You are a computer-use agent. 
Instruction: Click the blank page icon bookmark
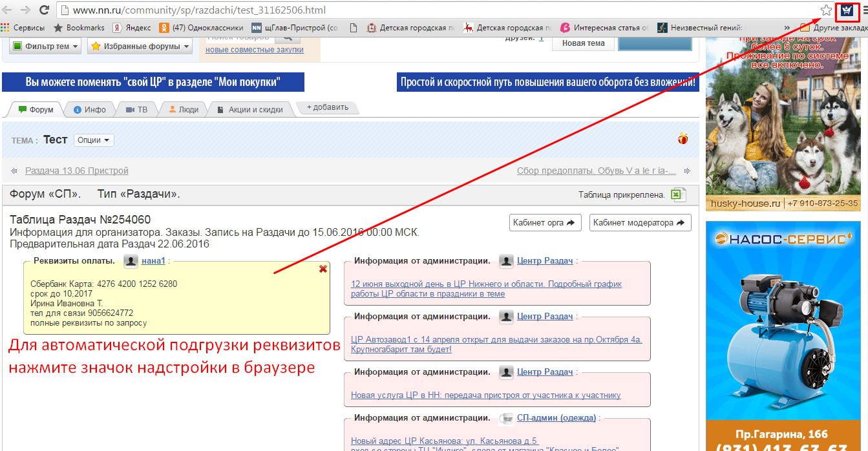point(353,28)
